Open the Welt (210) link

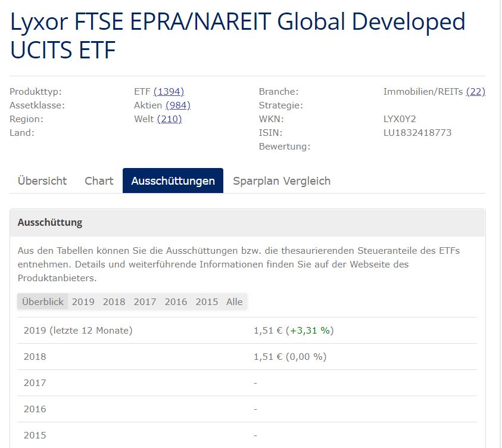[x=169, y=119]
